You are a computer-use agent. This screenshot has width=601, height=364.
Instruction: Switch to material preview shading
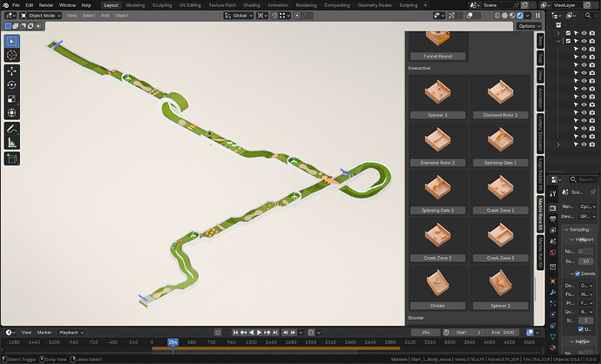[512, 16]
